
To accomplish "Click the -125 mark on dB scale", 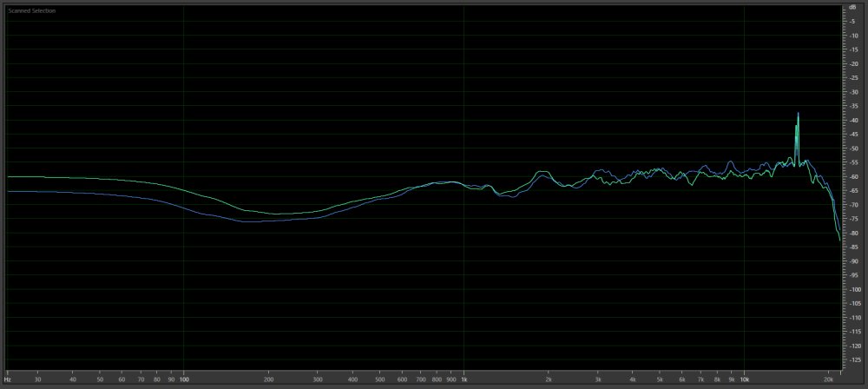I will tap(855, 360).
